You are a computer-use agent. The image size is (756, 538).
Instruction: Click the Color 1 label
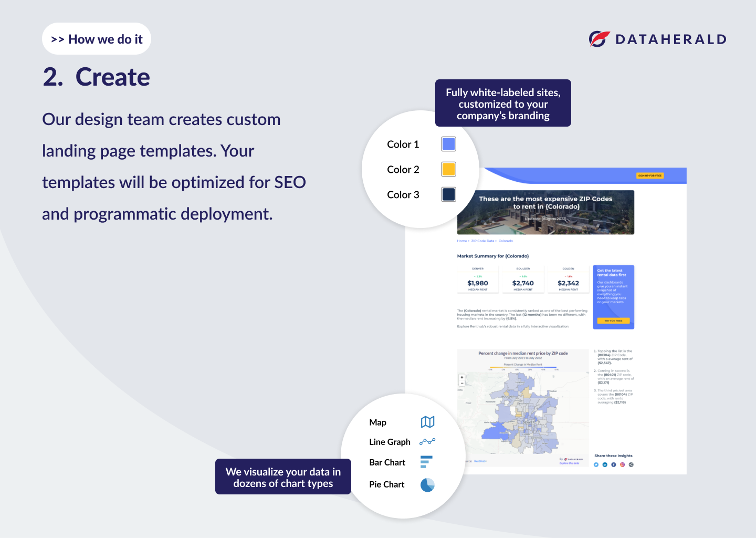click(x=403, y=144)
